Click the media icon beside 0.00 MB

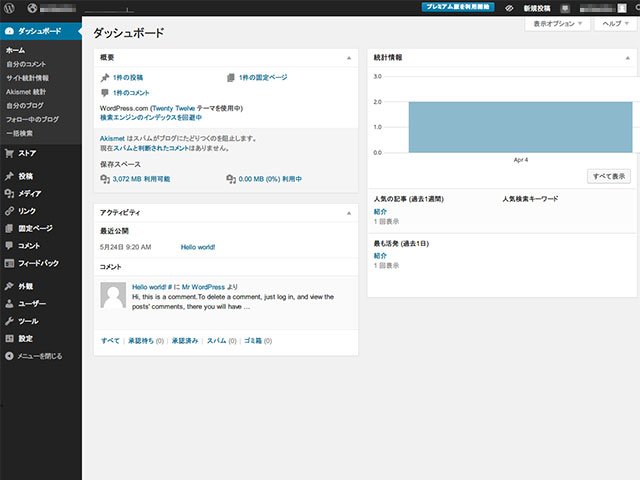(231, 179)
